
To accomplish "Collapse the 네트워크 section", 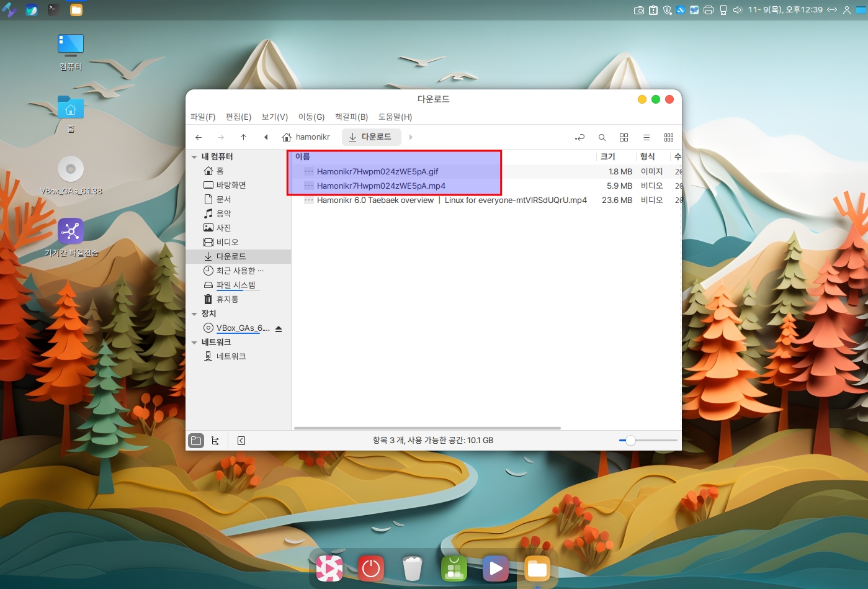I will click(x=194, y=343).
